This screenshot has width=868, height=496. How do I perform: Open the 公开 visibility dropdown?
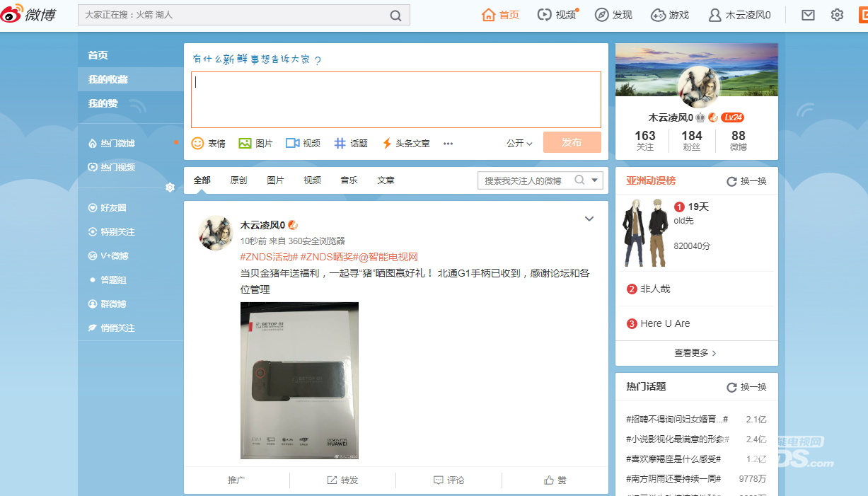coord(519,143)
